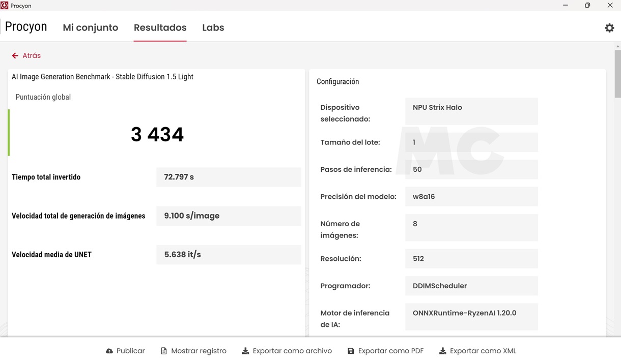Click the Procyon logo text in header
The width and height of the screenshot is (621, 364).
coord(26,27)
